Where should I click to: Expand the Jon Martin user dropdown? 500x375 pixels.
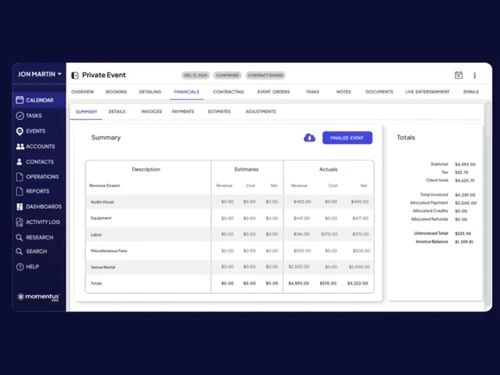pos(40,74)
